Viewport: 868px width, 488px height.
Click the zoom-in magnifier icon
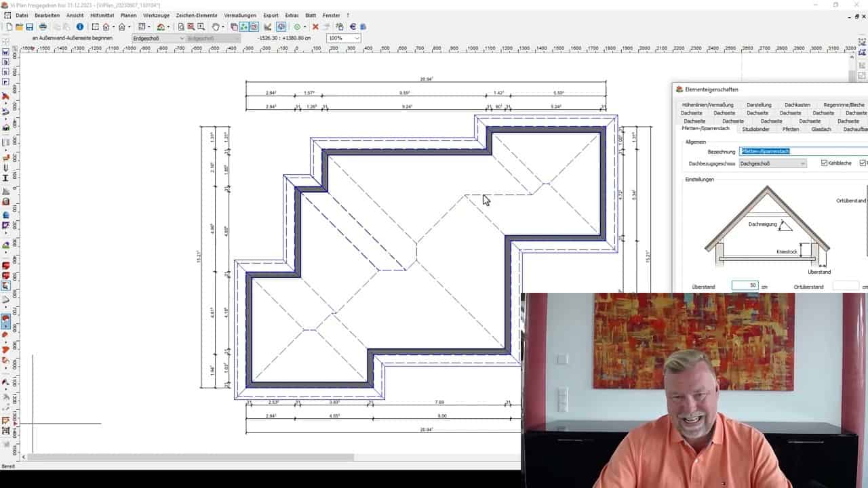coord(201,27)
